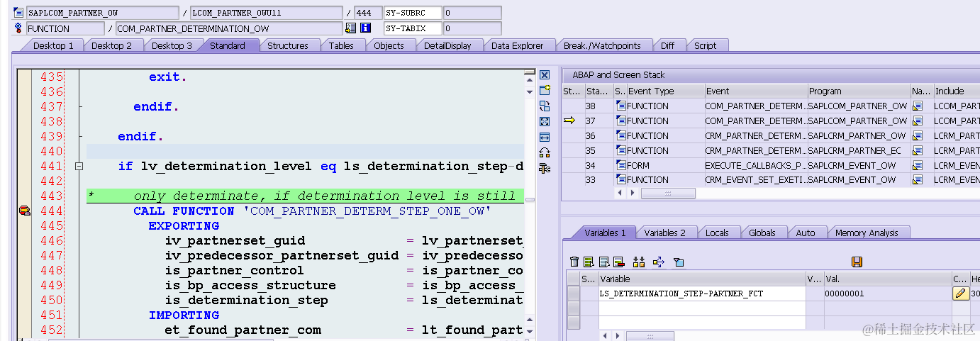Click the navigation icon in stack row 38
This screenshot has width=980, height=341.
pyautogui.click(x=918, y=106)
